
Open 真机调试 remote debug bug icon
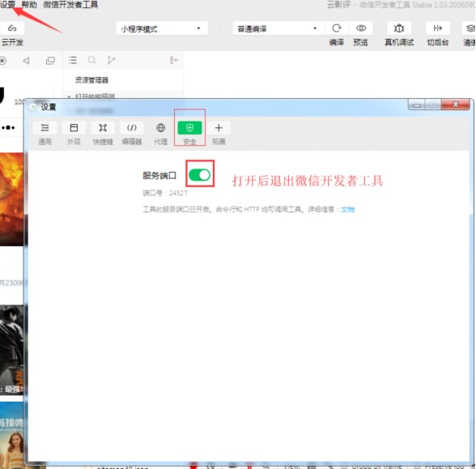click(x=399, y=28)
